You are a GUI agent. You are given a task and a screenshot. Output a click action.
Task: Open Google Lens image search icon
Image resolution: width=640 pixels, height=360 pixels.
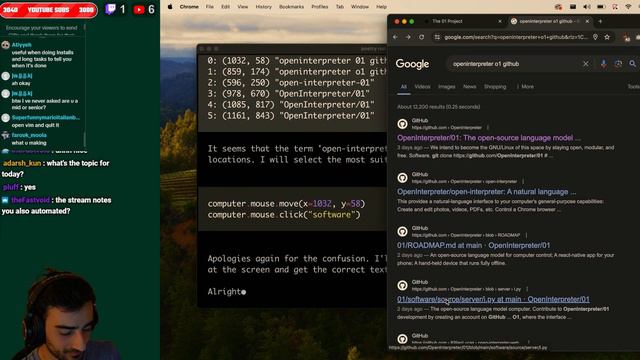tap(618, 64)
